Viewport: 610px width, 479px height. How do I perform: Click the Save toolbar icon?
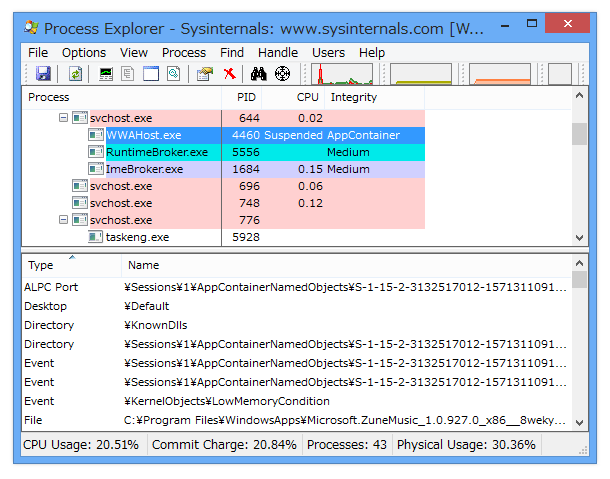click(43, 73)
